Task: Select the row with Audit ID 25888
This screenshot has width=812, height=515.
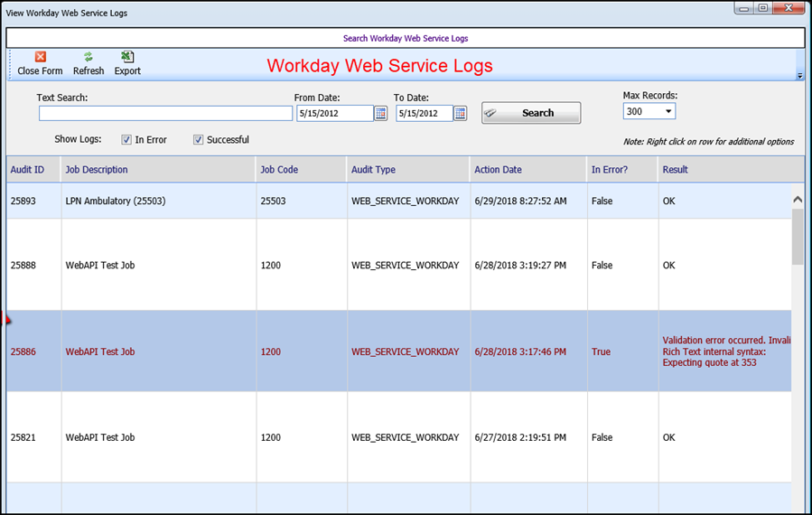Action: (x=398, y=266)
